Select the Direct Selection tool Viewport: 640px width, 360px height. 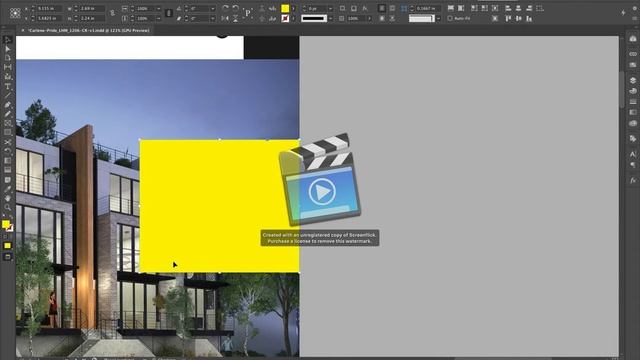click(x=7, y=49)
